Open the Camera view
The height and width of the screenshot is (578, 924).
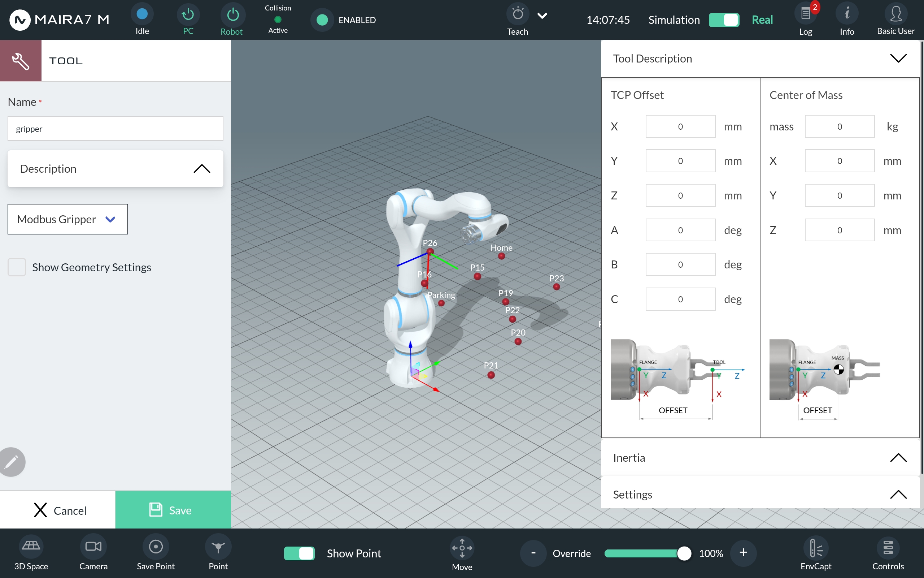(93, 547)
